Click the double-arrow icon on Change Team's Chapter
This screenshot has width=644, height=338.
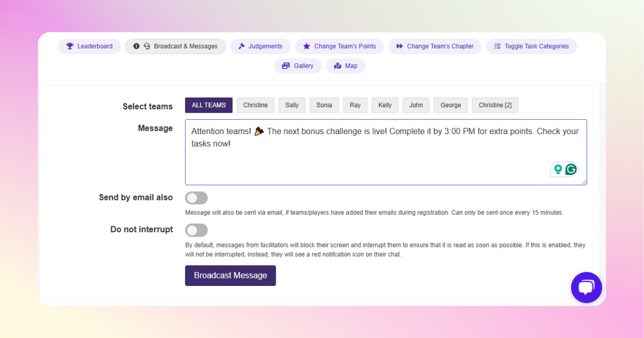pos(399,46)
